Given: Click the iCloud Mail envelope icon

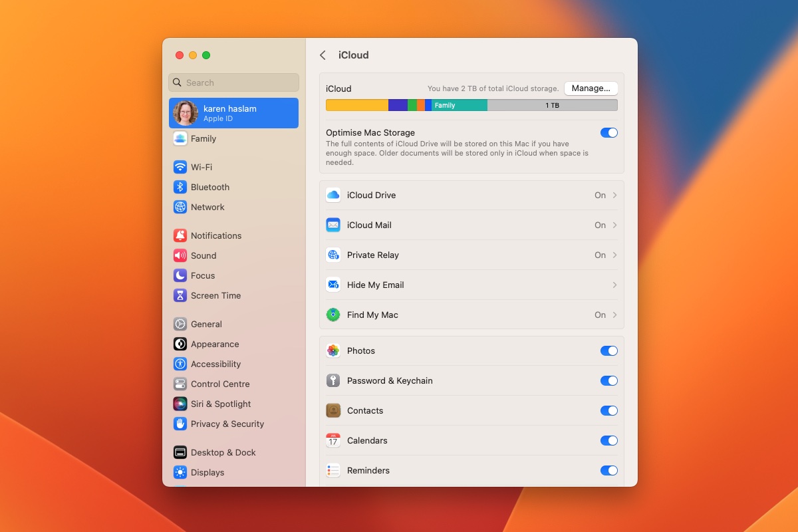Looking at the screenshot, I should click(333, 225).
